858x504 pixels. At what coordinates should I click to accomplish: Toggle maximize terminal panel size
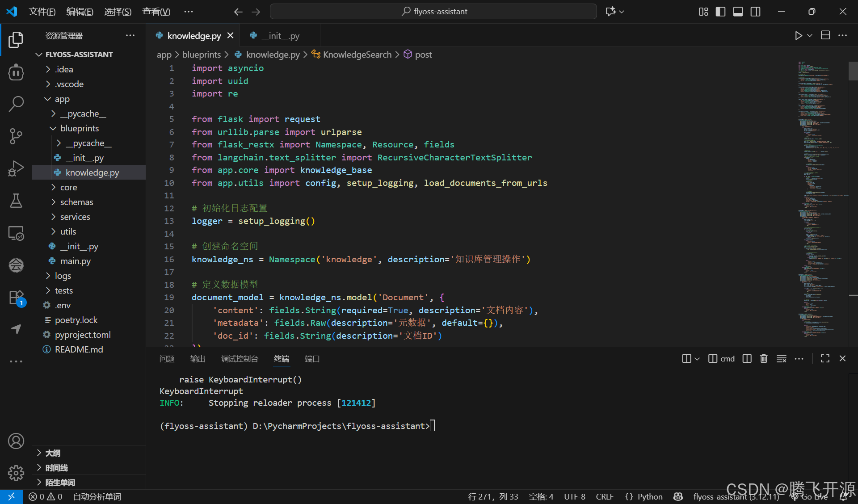825,358
